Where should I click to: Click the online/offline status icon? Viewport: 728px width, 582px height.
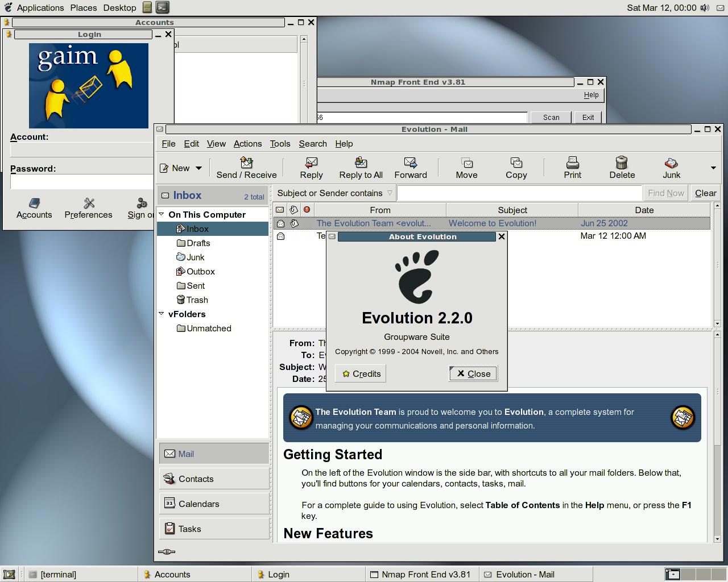166,551
